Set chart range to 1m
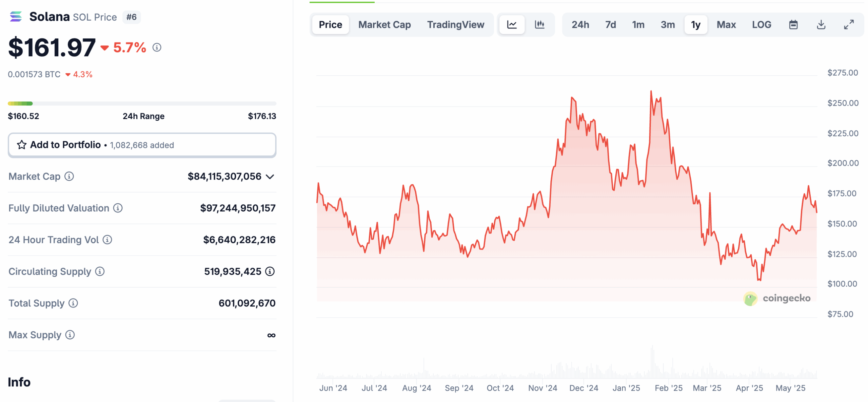Viewport: 868px width, 402px height. click(638, 24)
